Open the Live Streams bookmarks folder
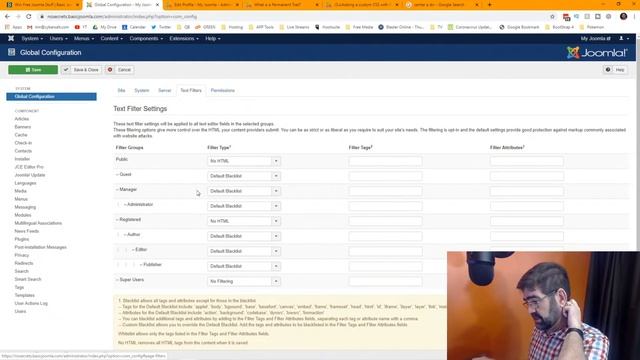 click(294, 27)
